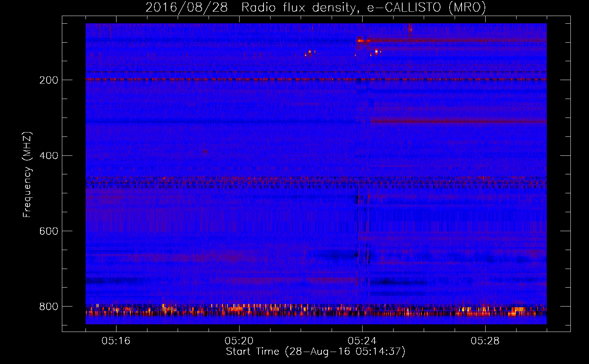Click the "400" frequency tick label
The width and height of the screenshot is (589, 364).
click(49, 156)
